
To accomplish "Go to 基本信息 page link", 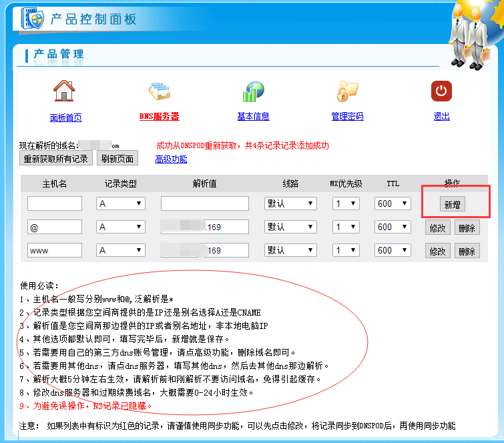I will [x=254, y=117].
